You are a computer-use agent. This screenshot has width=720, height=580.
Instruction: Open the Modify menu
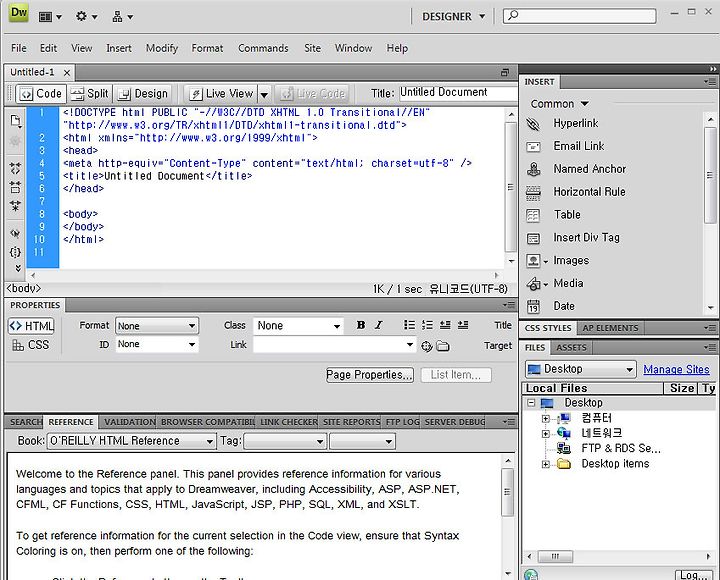162,48
